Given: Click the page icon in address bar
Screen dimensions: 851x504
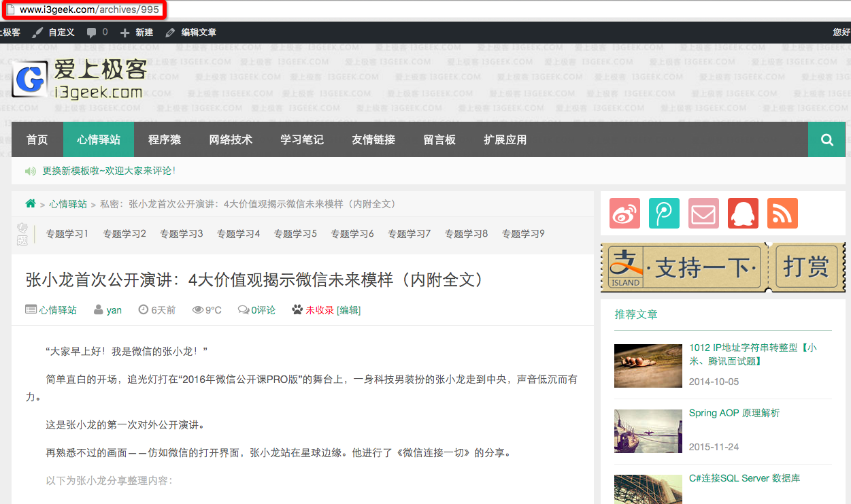Looking at the screenshot, I should tap(10, 10).
